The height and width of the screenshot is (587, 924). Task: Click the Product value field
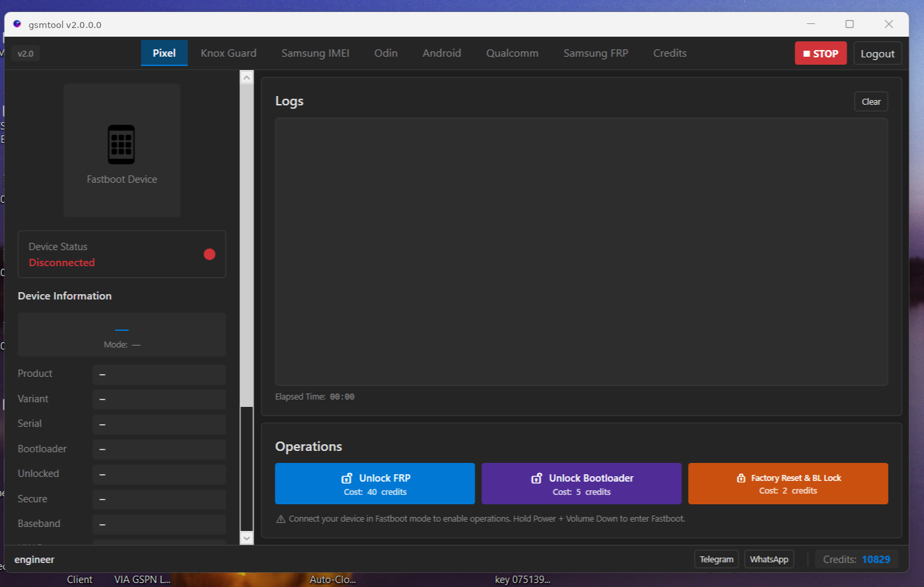pyautogui.click(x=159, y=374)
